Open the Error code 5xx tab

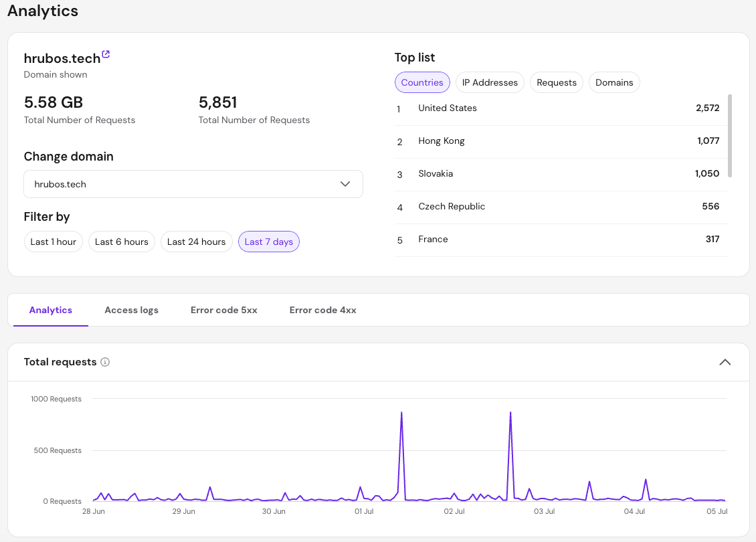(x=223, y=310)
